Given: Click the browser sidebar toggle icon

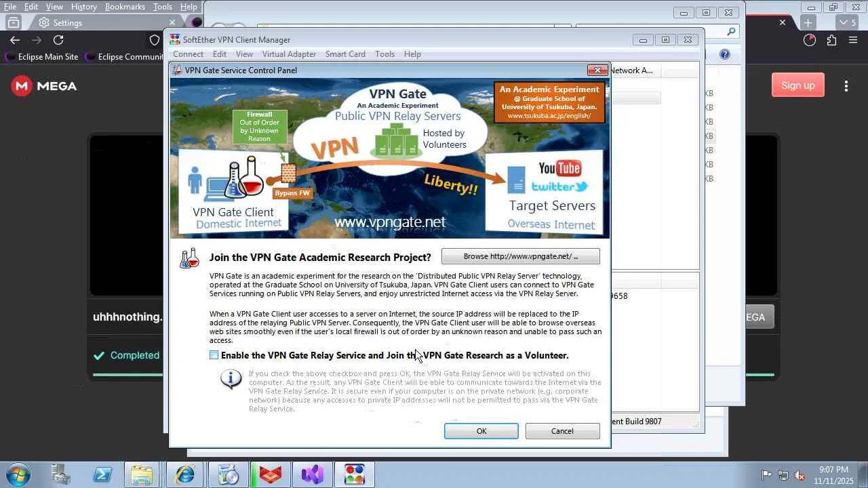Looking at the screenshot, I should click(13, 22).
